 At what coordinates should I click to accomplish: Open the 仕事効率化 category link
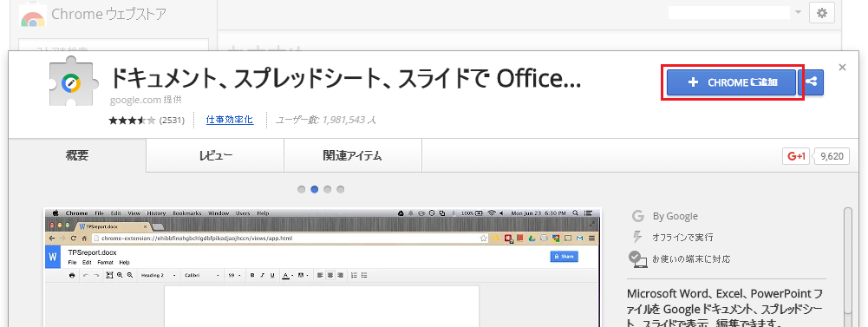[230, 120]
